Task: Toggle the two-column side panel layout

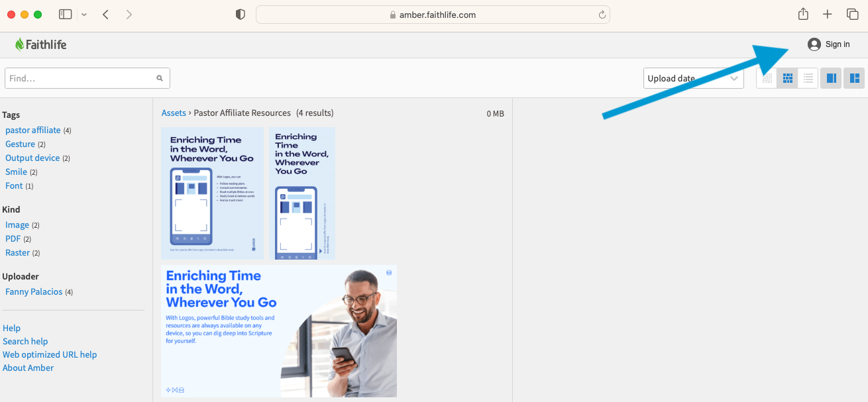Action: click(x=831, y=78)
